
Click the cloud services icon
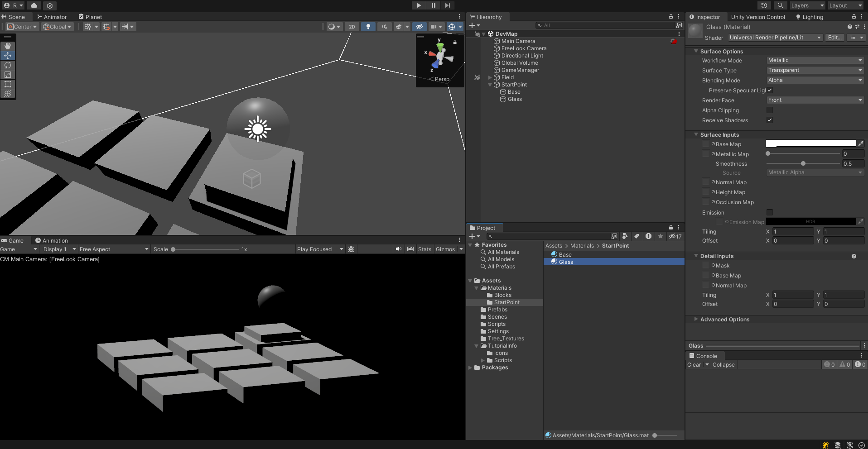34,5
